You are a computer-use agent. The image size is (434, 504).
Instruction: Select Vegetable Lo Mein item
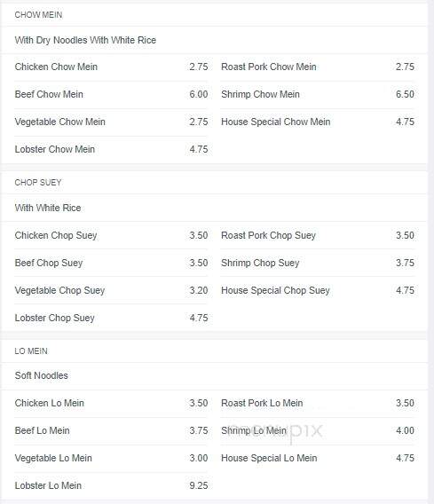[111, 458]
